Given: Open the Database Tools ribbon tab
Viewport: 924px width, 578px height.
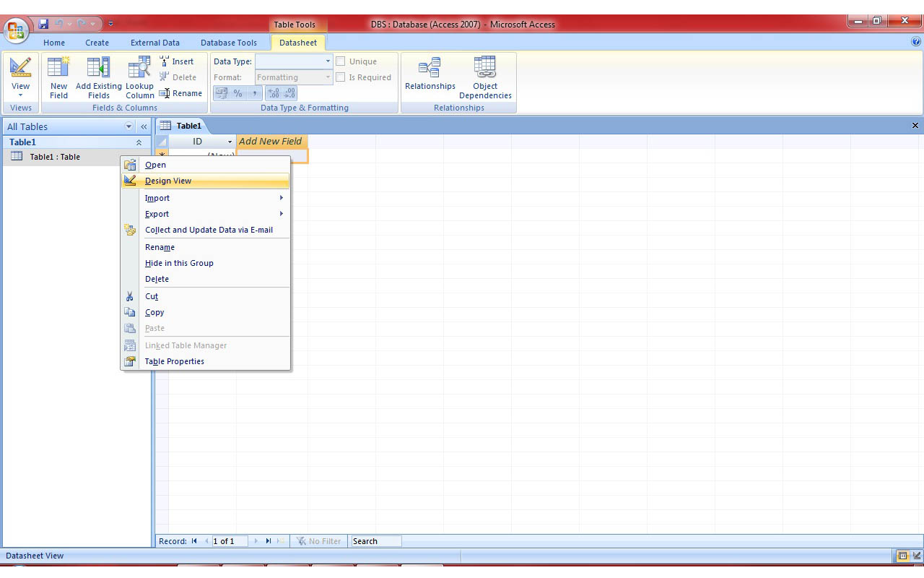Looking at the screenshot, I should coord(229,43).
